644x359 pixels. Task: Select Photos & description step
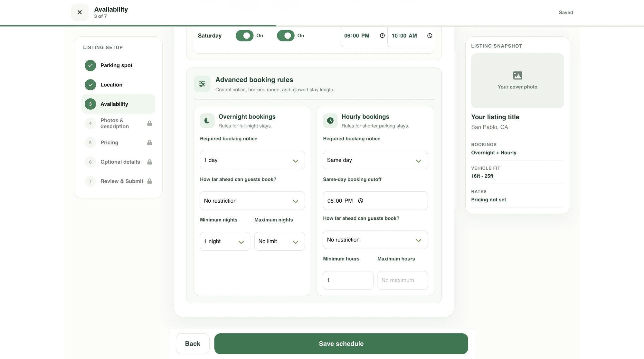pos(118,123)
